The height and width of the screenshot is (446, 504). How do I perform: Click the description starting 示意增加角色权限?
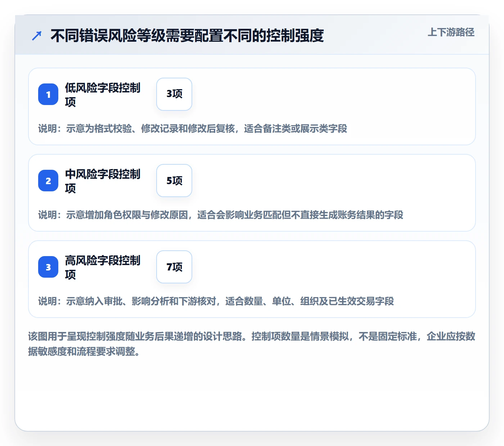pyautogui.click(x=221, y=215)
